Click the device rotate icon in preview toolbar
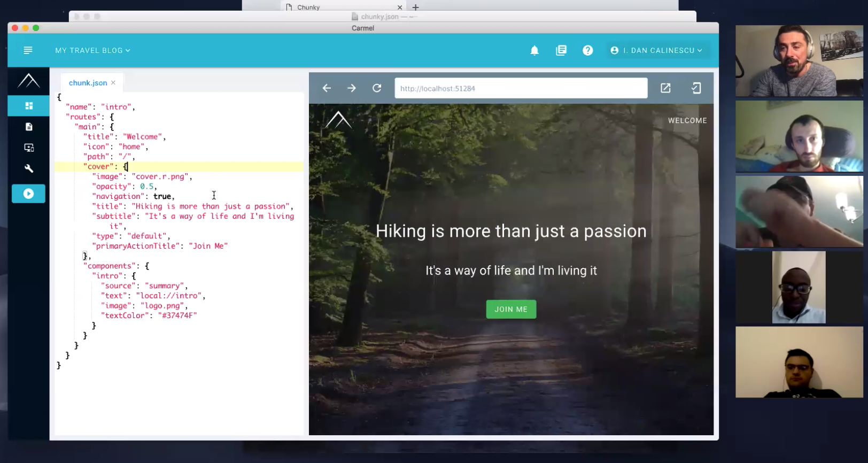868x463 pixels. coord(696,88)
